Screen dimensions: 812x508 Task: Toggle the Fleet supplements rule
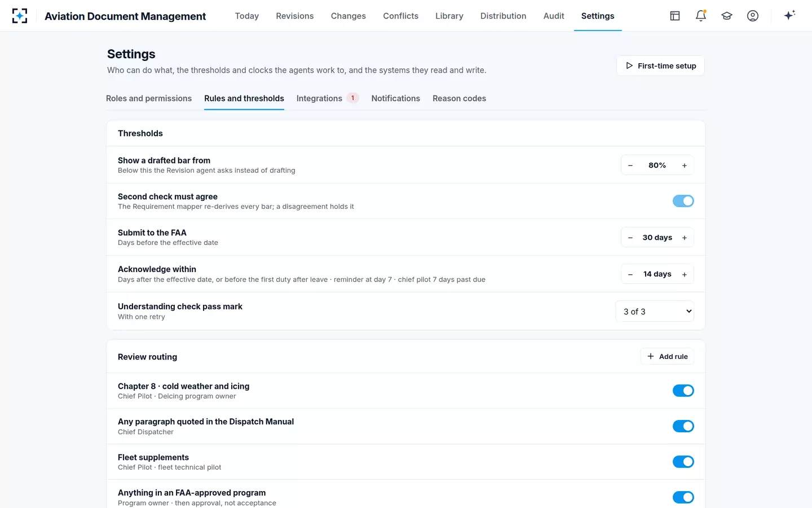click(683, 462)
